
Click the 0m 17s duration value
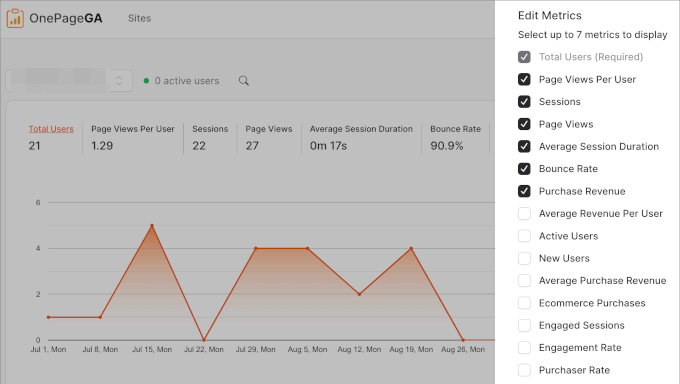[328, 146]
